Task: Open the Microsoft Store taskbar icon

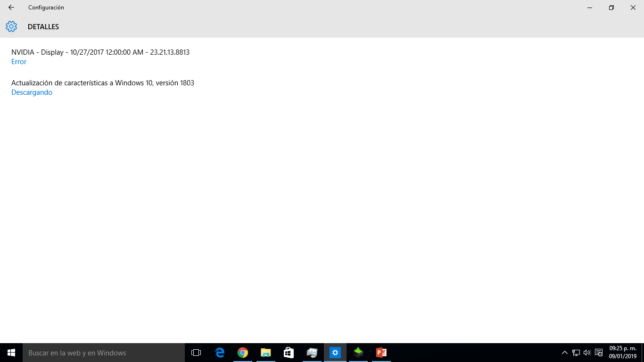Action: [289, 353]
